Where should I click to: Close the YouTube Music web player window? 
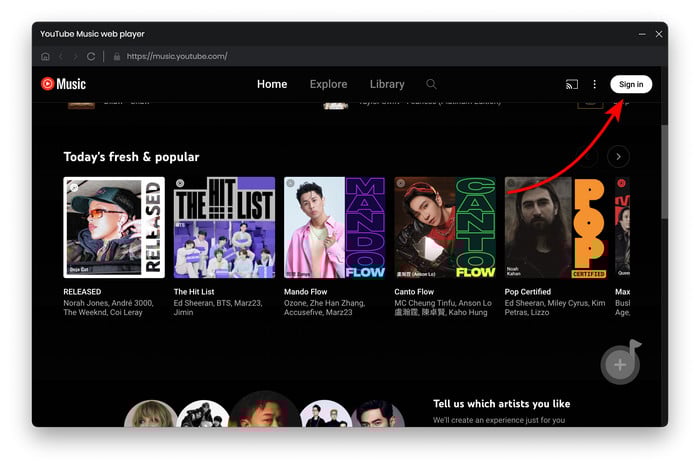point(659,34)
